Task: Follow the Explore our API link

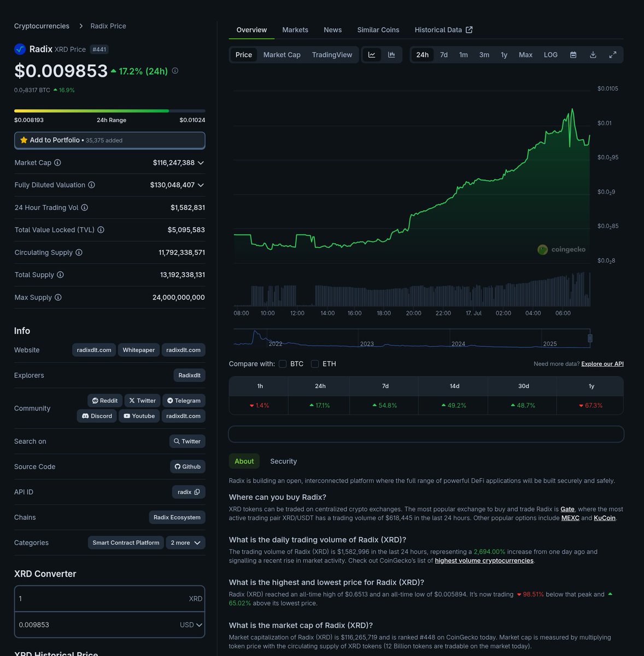Action: 602,364
